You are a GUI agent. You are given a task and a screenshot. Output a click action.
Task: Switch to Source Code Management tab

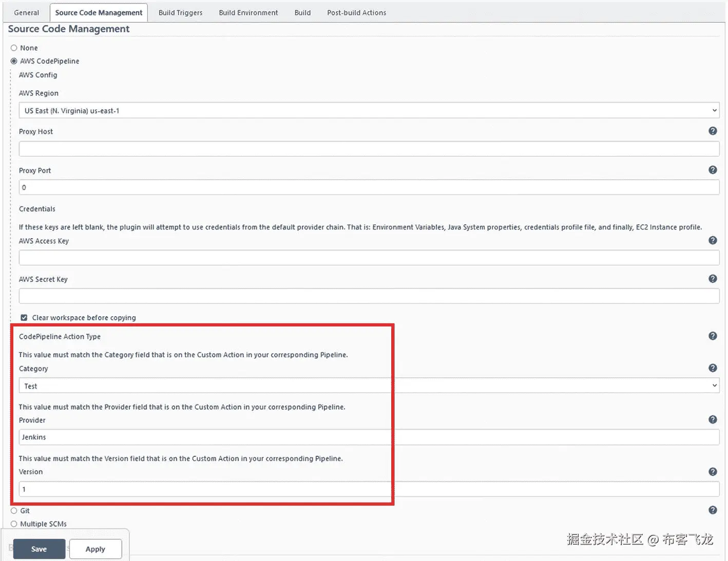click(x=99, y=12)
